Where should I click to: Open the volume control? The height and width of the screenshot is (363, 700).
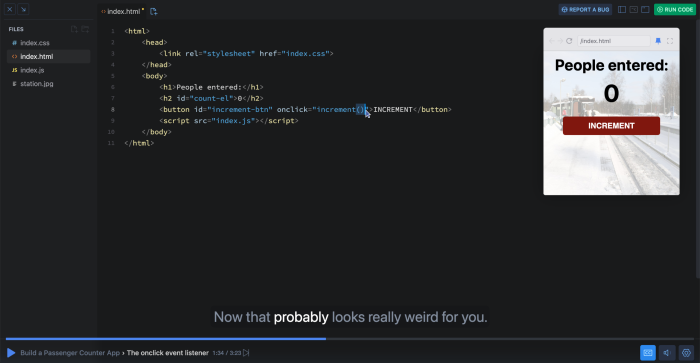tap(667, 353)
